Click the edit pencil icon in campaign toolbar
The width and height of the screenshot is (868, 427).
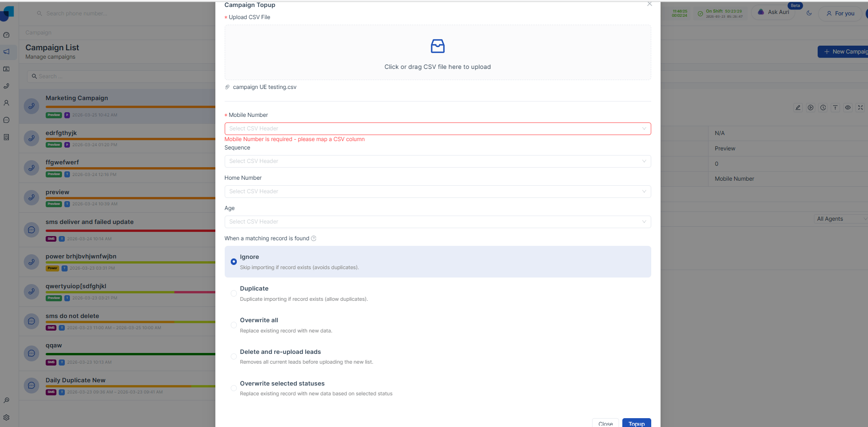(798, 108)
